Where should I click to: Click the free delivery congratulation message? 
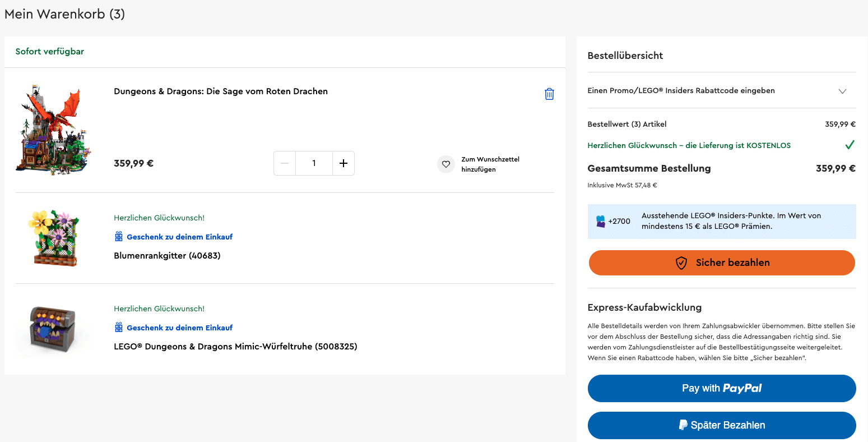click(x=689, y=146)
